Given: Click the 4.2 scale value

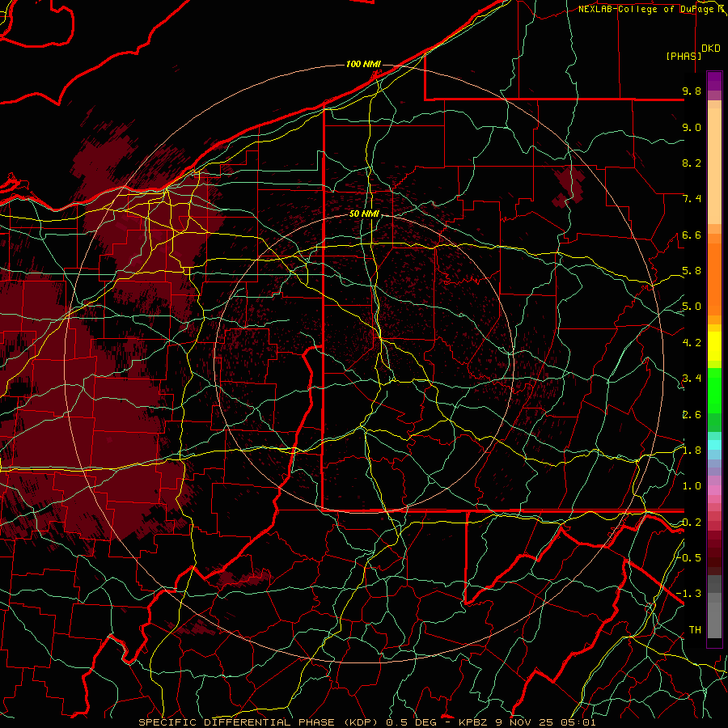Looking at the screenshot, I should 692,343.
